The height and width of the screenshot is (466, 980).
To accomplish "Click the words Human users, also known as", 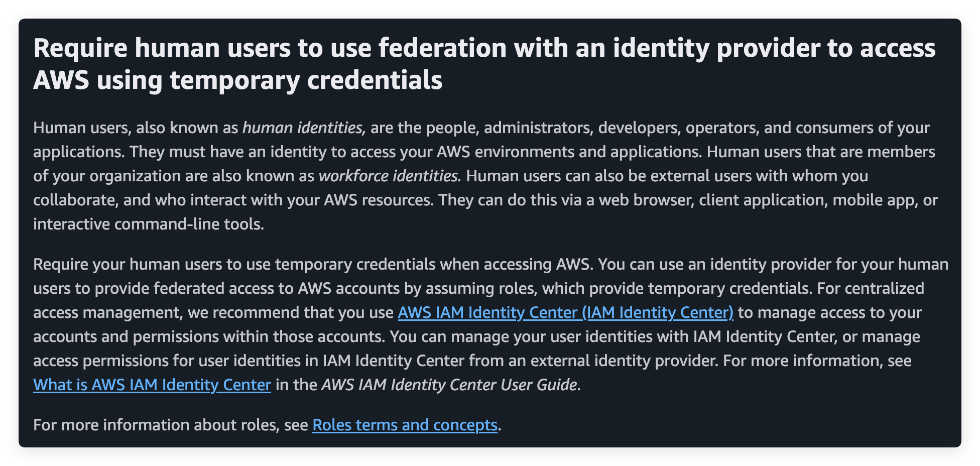I will 136,128.
